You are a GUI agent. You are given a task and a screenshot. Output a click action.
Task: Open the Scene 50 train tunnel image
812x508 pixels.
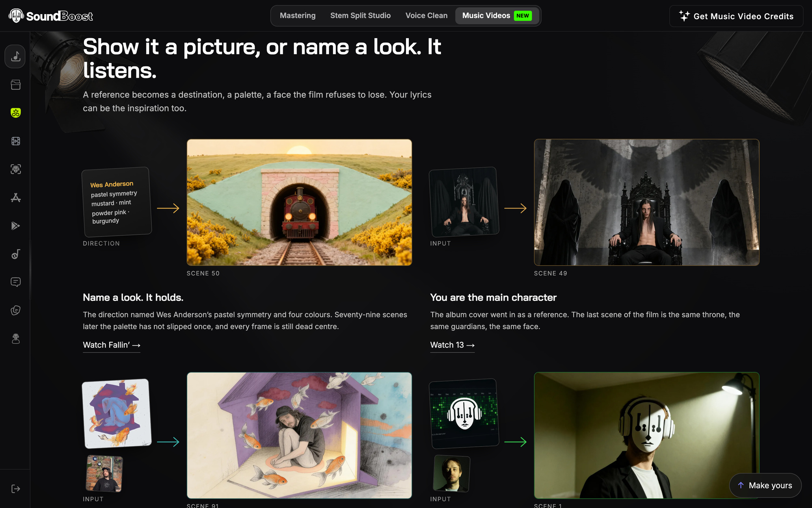(299, 202)
